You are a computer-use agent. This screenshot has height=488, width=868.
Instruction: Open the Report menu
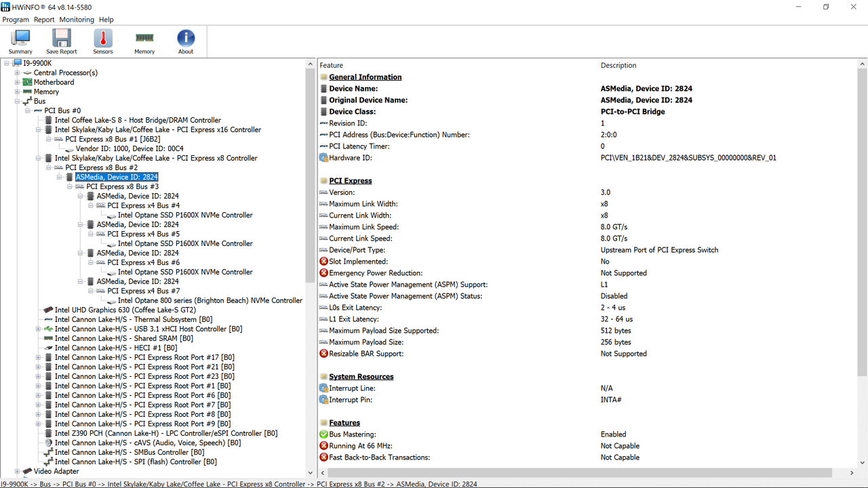(44, 20)
